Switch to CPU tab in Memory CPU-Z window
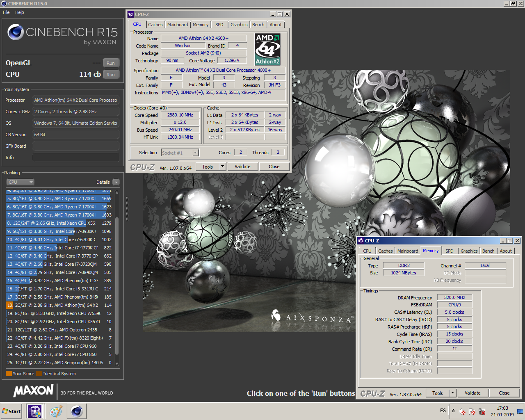Image resolution: width=525 pixels, height=420 pixels. (367, 251)
